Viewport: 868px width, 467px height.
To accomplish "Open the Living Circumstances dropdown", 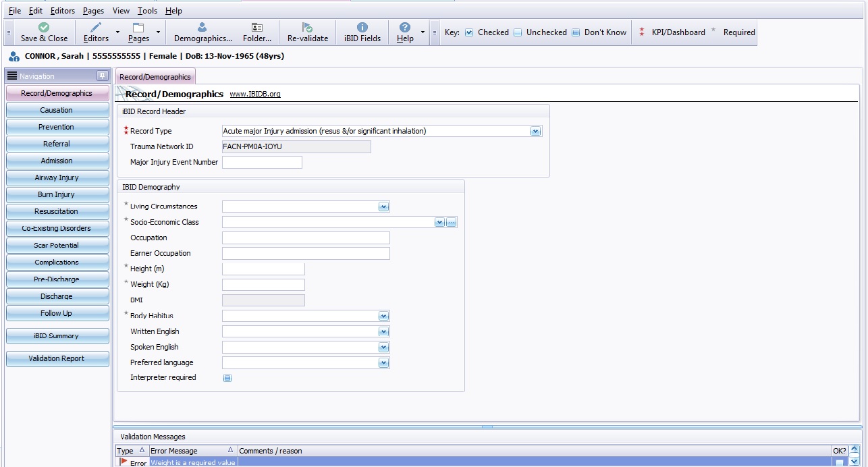I will click(x=383, y=207).
